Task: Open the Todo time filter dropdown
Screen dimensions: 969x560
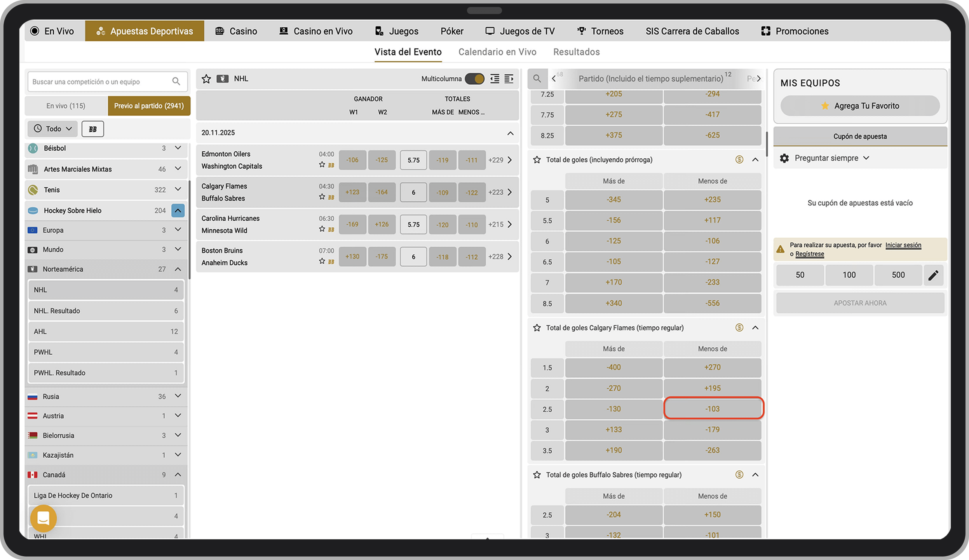Action: coord(53,129)
